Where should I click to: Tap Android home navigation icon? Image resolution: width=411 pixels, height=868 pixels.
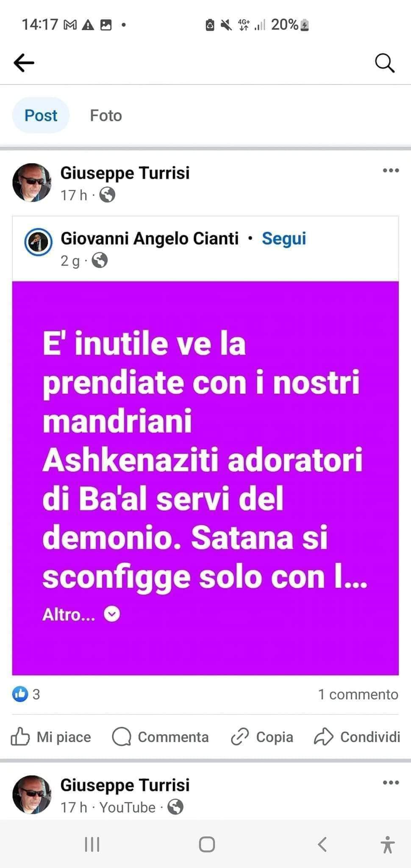point(207,844)
